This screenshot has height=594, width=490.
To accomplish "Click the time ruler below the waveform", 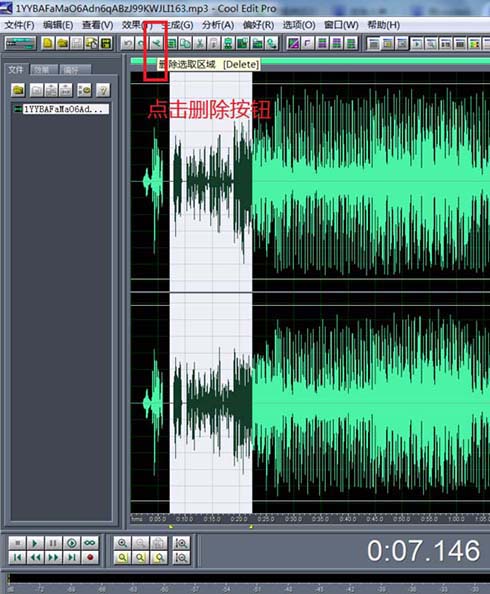I will pos(310,519).
